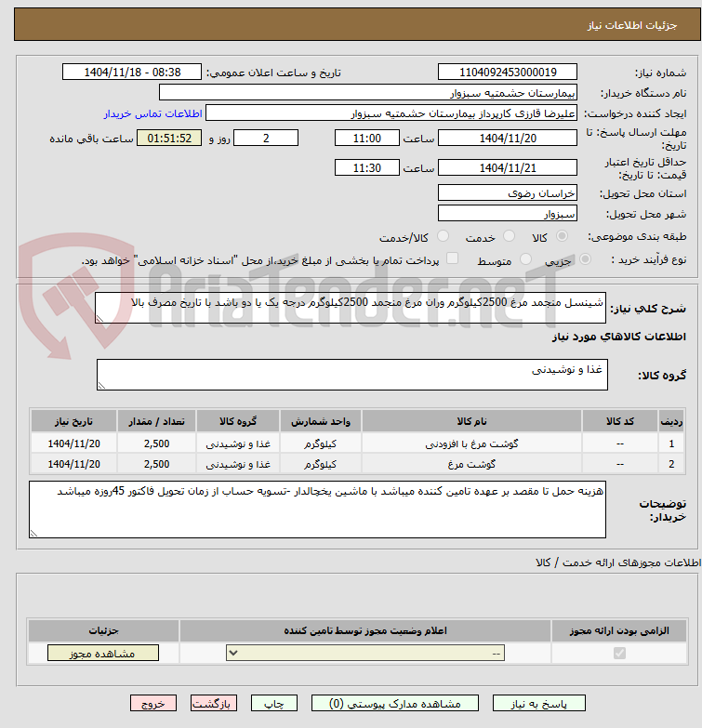Expand license status dropdown
This screenshot has width=702, height=728.
coord(364,654)
